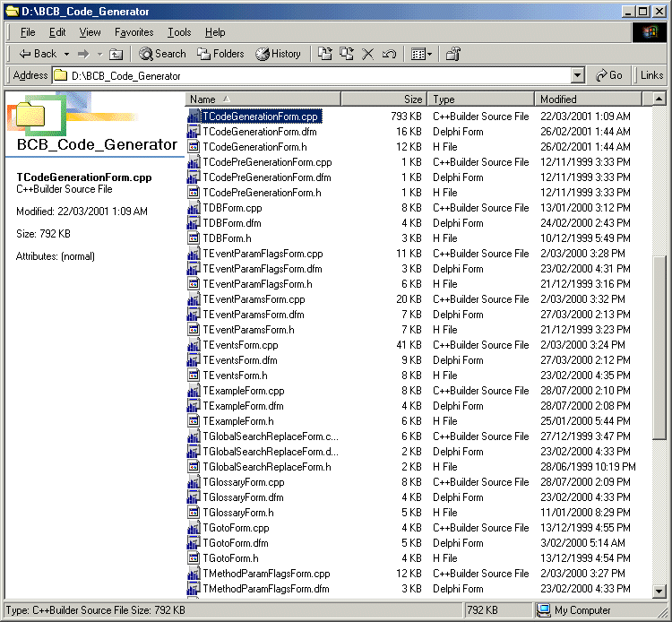Expand the Address bar dropdown list
The width and height of the screenshot is (672, 622).
tap(577, 76)
